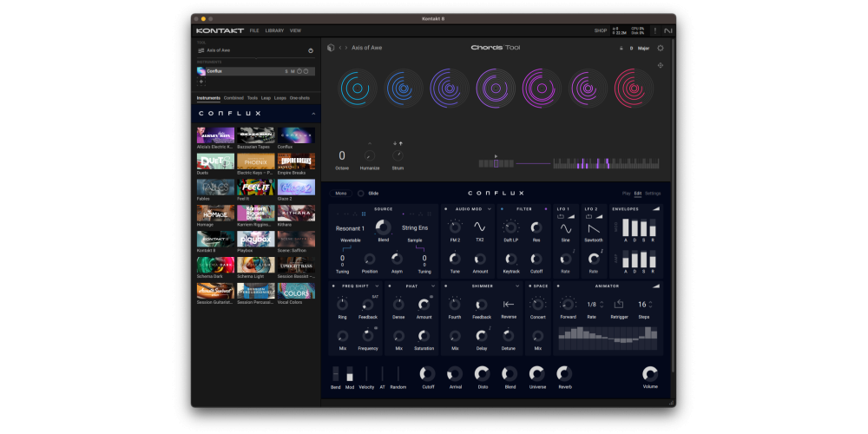
Task: Click the Conflux instrument icon in rack
Action: 201,71
